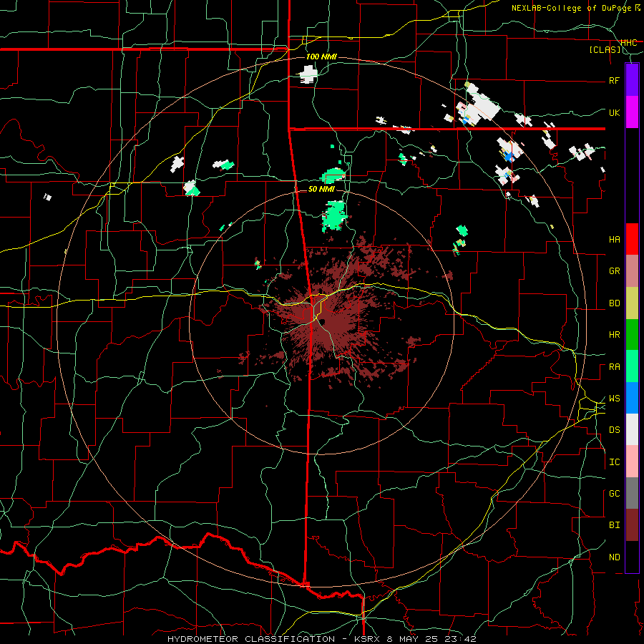
Task: Click the light pink IC legend swatch
Action: pos(632,462)
